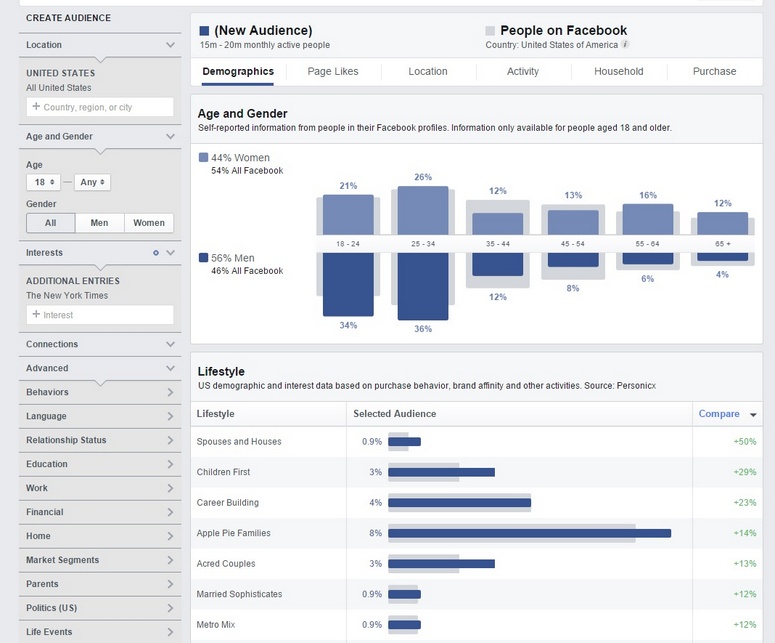
Task: Collapse the Location section chevron
Action: coord(171,45)
